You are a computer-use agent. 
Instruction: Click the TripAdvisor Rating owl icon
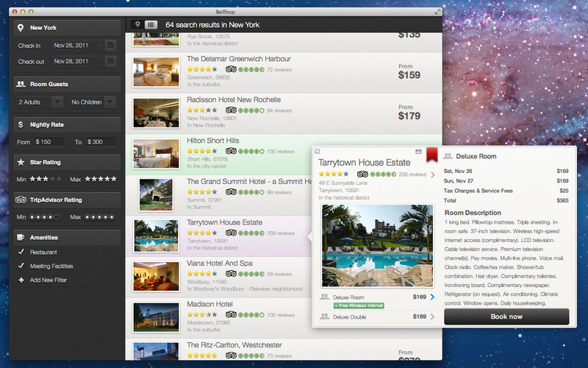pyautogui.click(x=21, y=199)
